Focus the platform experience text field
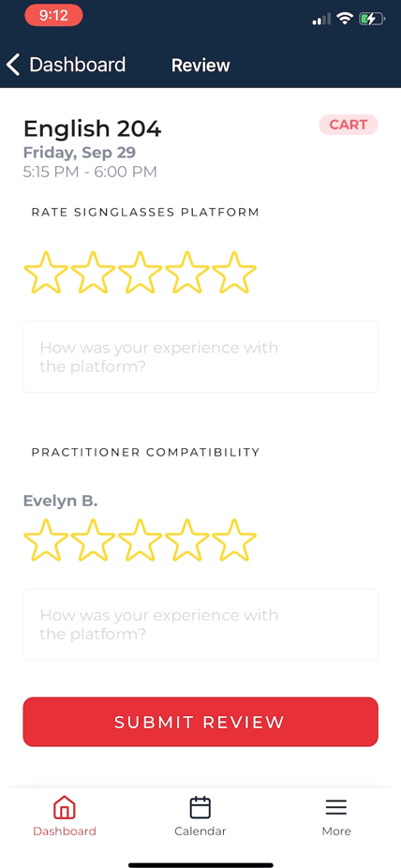The height and width of the screenshot is (868, 401). [200, 356]
